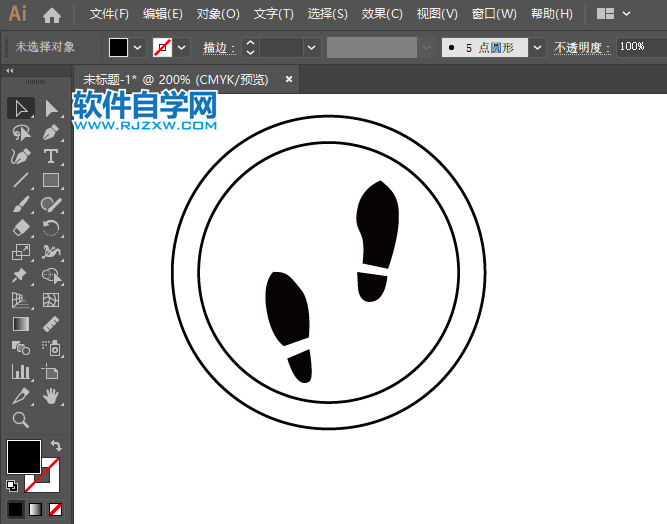Open the 文件(F) menu

109,14
